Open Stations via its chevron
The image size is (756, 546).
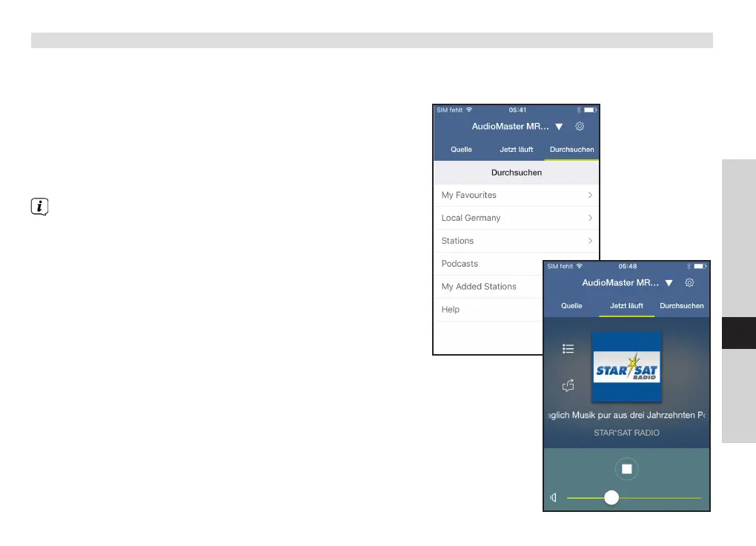point(590,241)
